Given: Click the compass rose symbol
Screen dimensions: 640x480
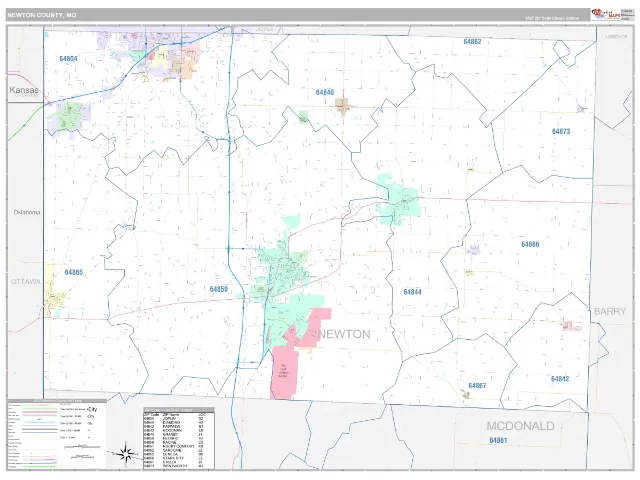Looking at the screenshot, I should click(126, 453).
